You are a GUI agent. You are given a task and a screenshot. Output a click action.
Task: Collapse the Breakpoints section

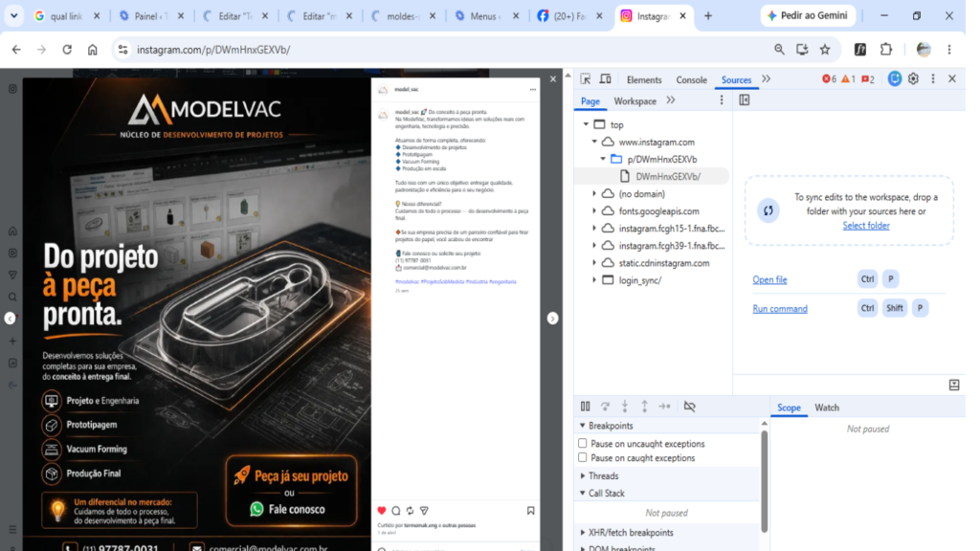pyautogui.click(x=583, y=426)
